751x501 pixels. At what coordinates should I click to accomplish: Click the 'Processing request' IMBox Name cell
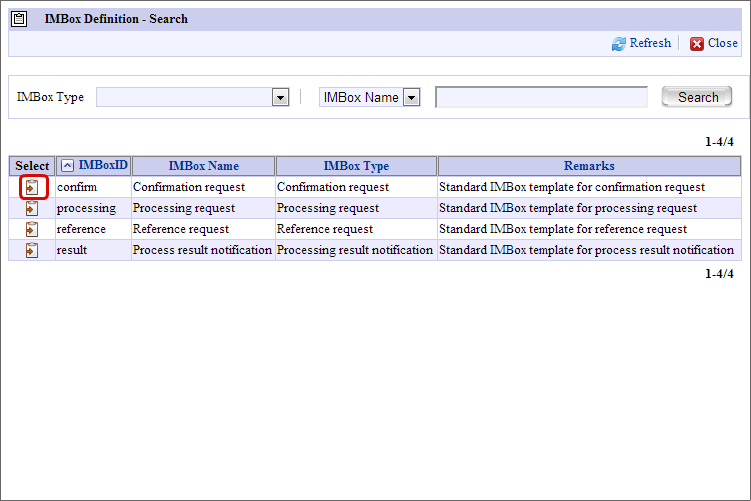coord(203,208)
